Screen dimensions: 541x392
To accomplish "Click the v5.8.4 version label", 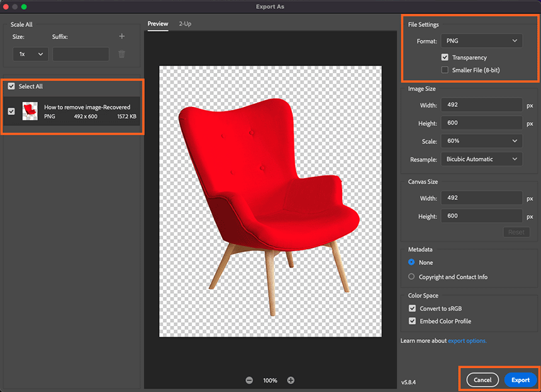I will [408, 383].
